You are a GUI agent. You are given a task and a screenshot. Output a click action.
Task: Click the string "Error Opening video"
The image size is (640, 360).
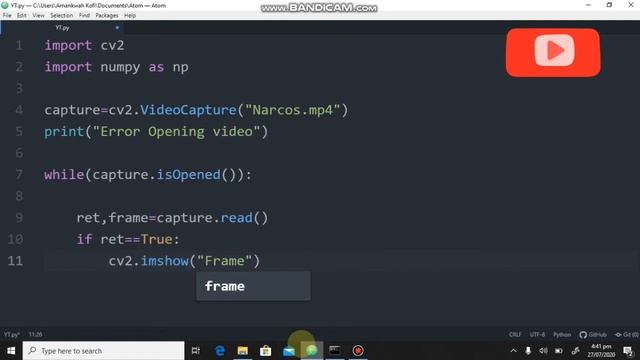pyautogui.click(x=176, y=131)
